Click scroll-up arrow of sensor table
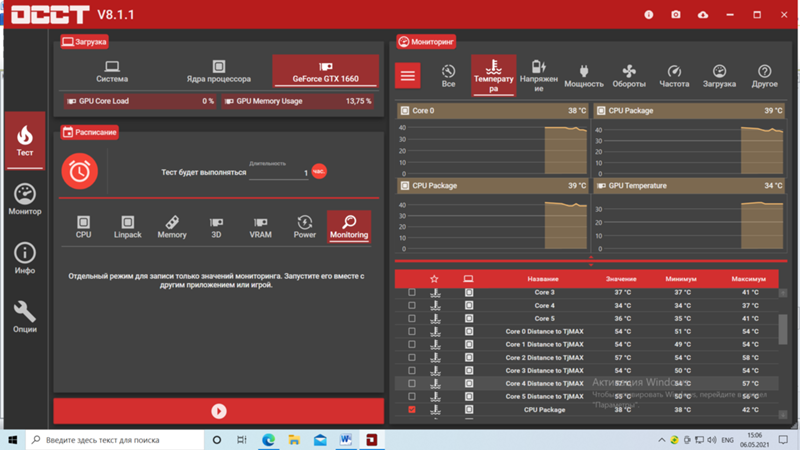 coord(783,293)
